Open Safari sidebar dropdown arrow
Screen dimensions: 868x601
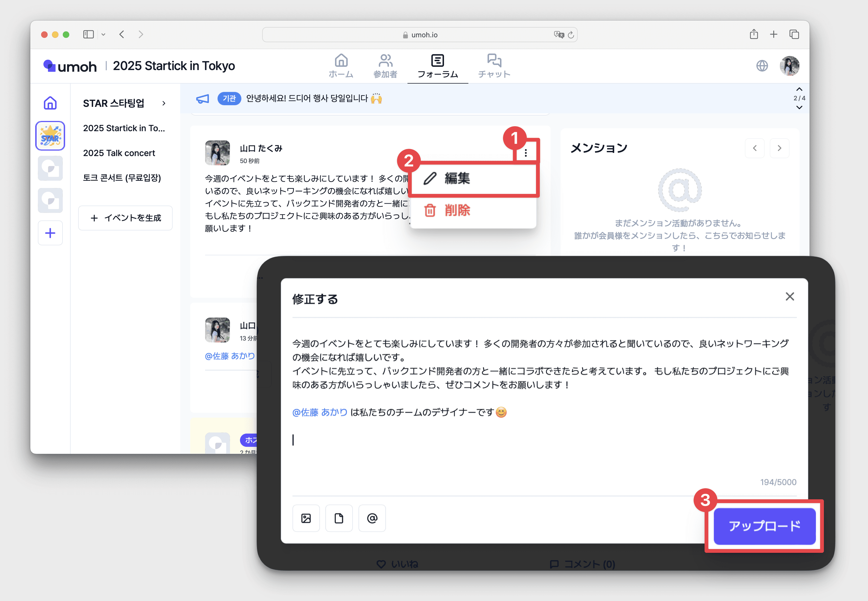coord(103,35)
